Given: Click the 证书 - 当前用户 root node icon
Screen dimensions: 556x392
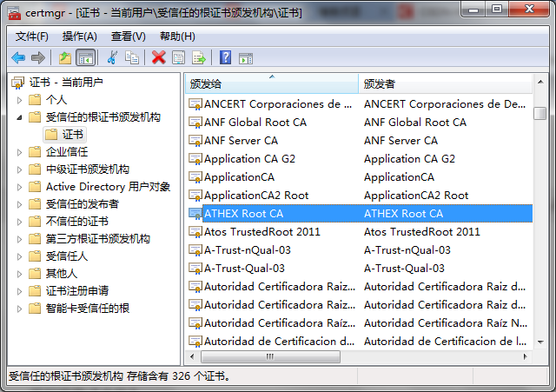Looking at the screenshot, I should (x=17, y=83).
